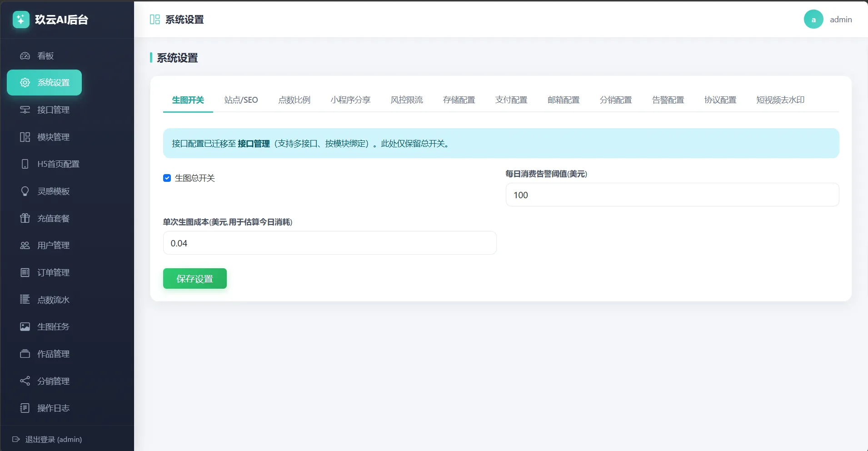Open the 存储配置 tab
Screen dimensions: 868x451
pos(459,100)
